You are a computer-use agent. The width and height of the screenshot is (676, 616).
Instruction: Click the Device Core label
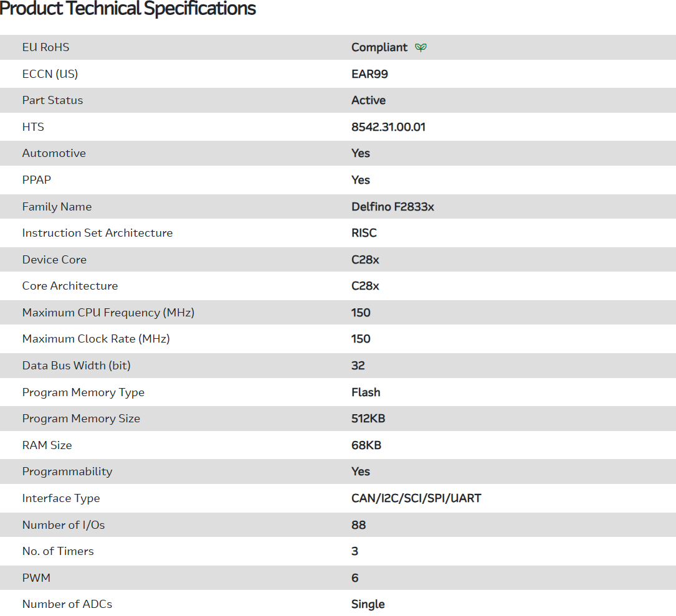click(54, 260)
